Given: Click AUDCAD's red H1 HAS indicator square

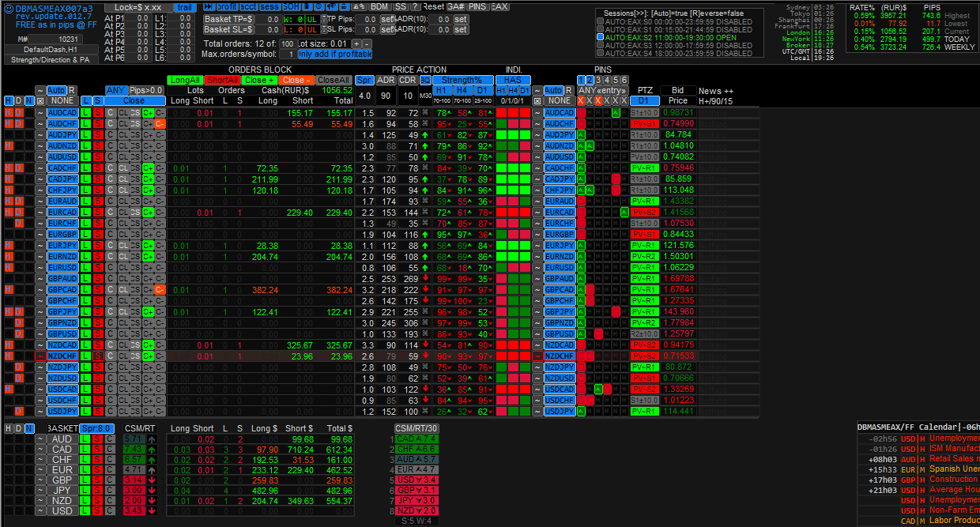Looking at the screenshot, I should coord(501,113).
